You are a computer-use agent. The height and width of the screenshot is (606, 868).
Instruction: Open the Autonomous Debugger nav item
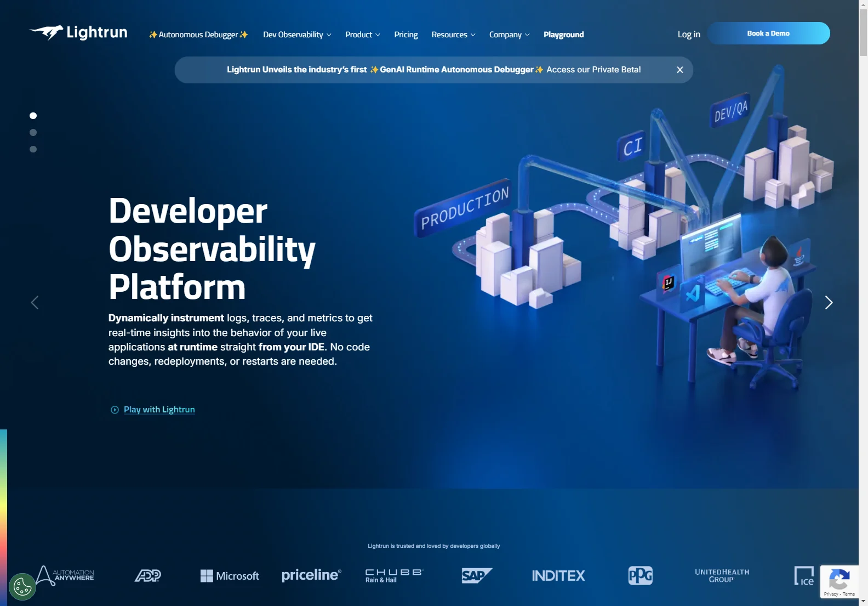click(x=198, y=35)
